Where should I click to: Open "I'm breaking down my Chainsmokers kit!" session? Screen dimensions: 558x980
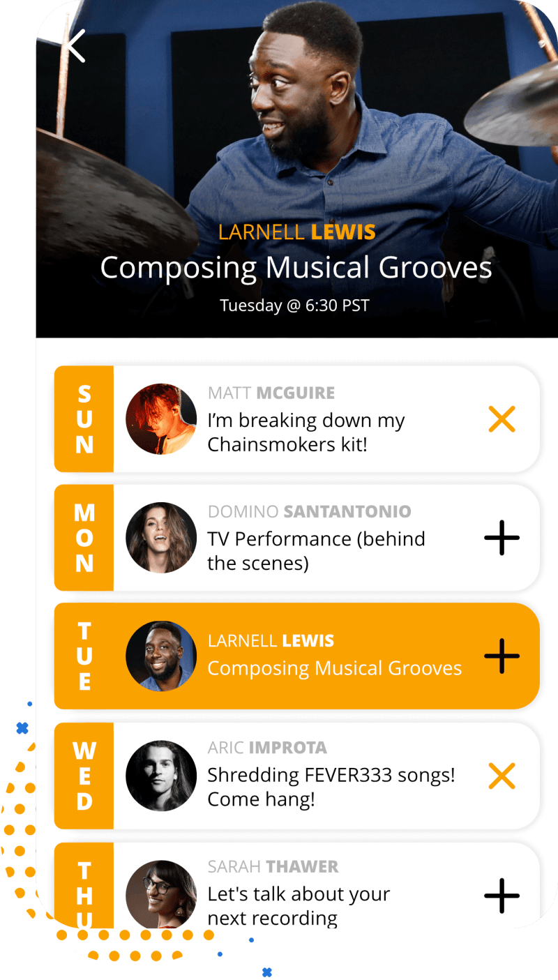(x=306, y=432)
